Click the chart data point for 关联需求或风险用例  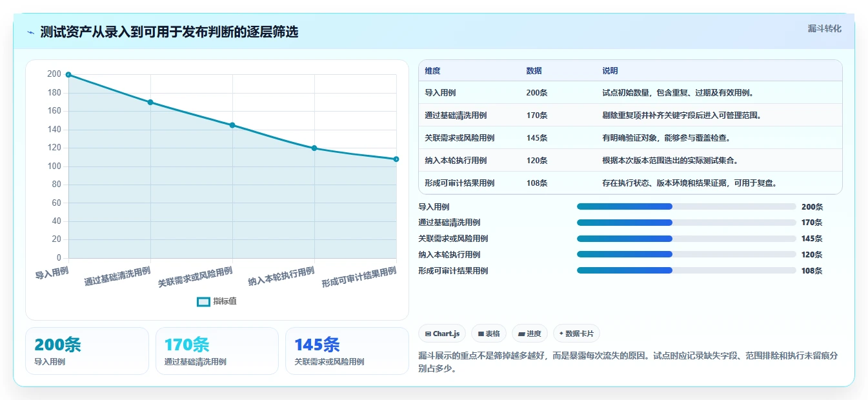[x=232, y=125]
